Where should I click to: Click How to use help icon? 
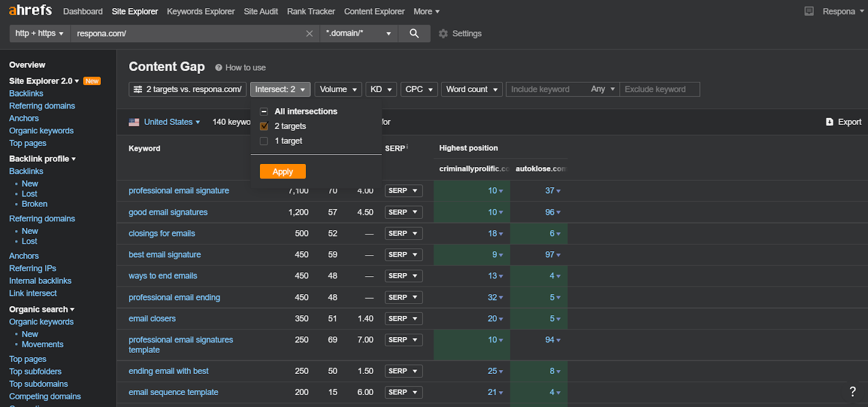[219, 68]
